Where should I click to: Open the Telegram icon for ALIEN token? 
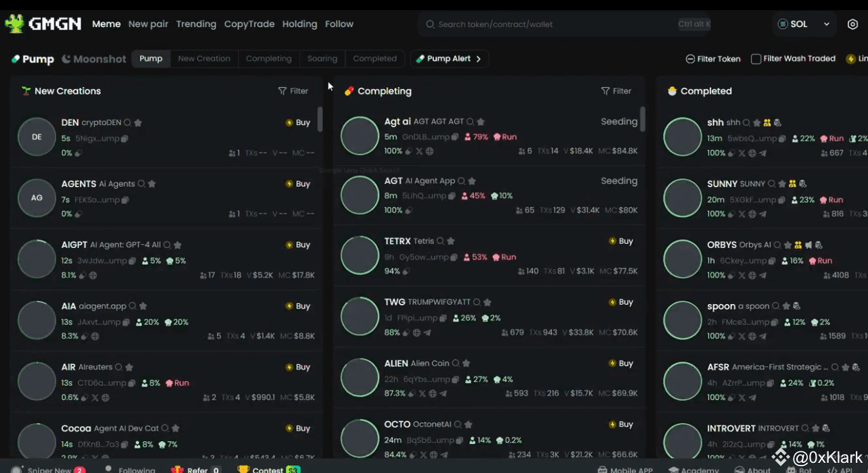(443, 393)
